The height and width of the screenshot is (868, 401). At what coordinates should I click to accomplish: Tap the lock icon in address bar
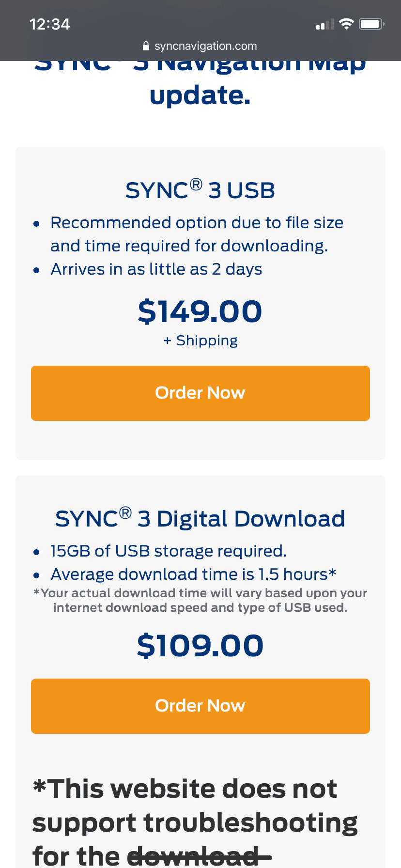tap(146, 46)
